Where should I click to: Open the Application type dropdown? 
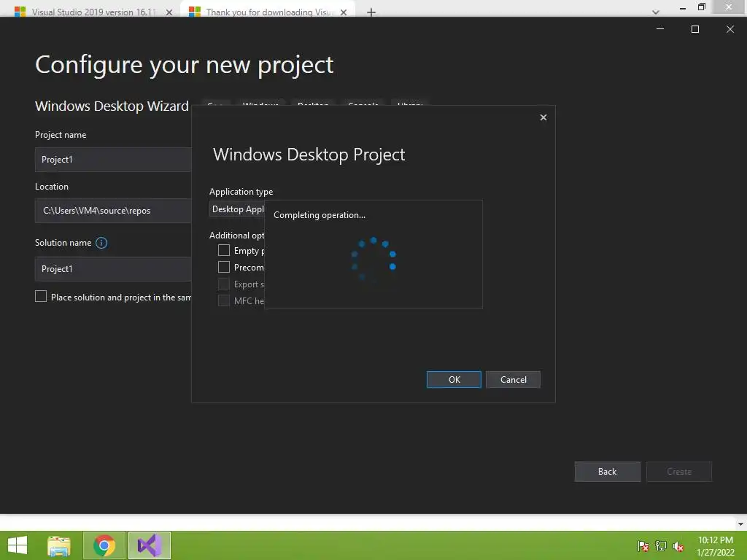point(237,209)
